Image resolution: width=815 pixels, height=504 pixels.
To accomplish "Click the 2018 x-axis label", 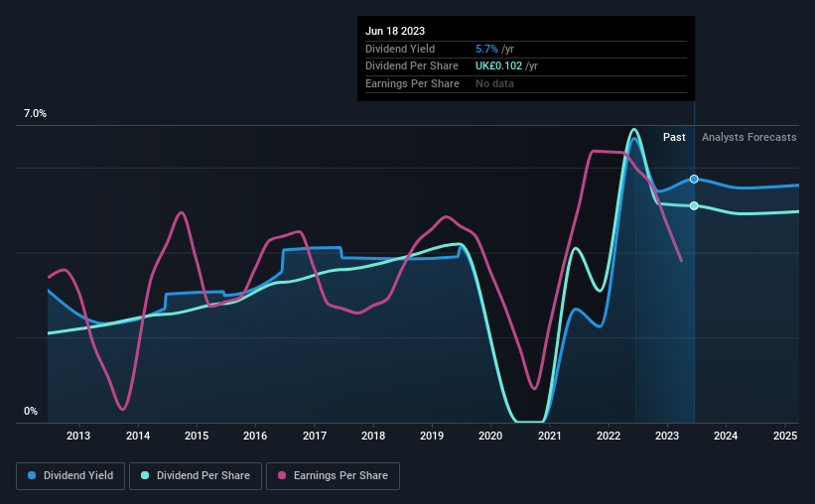I will (x=373, y=436).
